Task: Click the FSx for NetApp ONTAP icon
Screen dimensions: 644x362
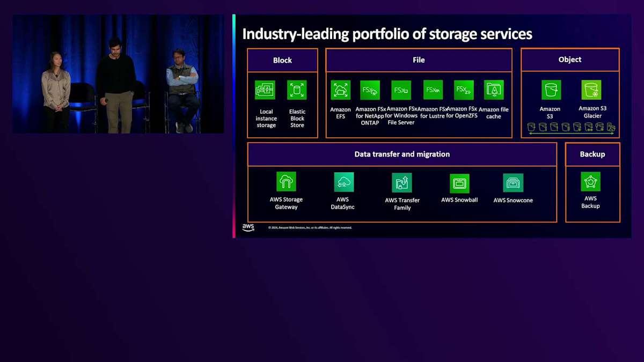Action: pos(370,90)
